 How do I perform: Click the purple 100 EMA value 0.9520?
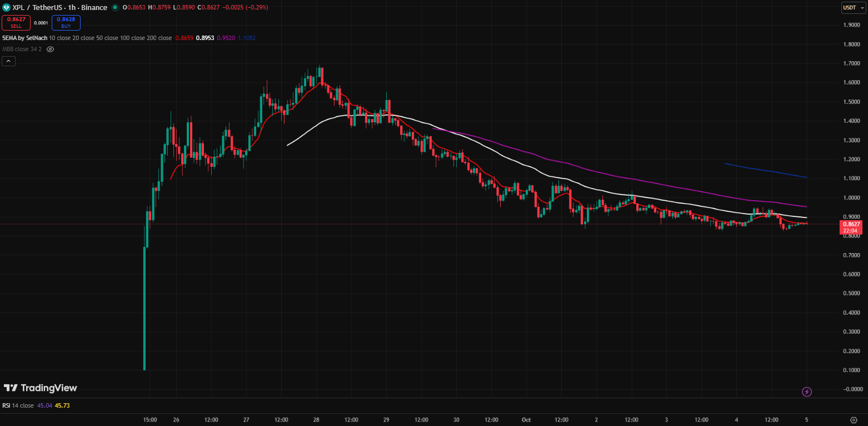(226, 38)
